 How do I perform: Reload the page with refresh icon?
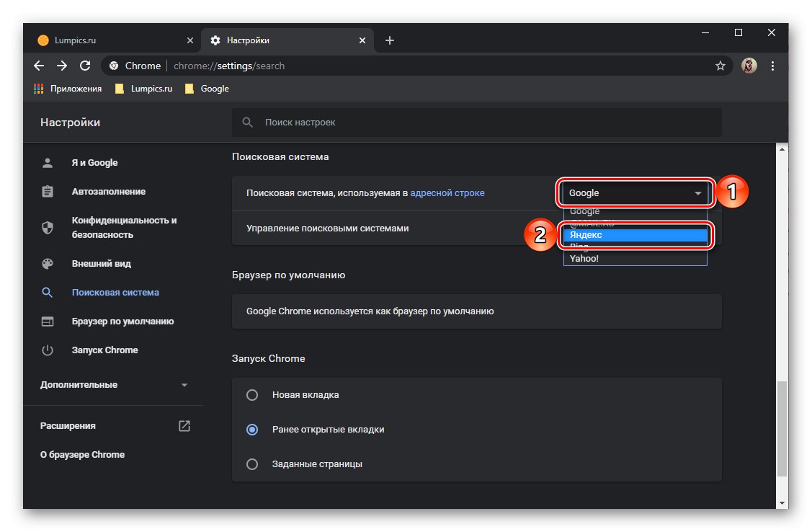85,66
